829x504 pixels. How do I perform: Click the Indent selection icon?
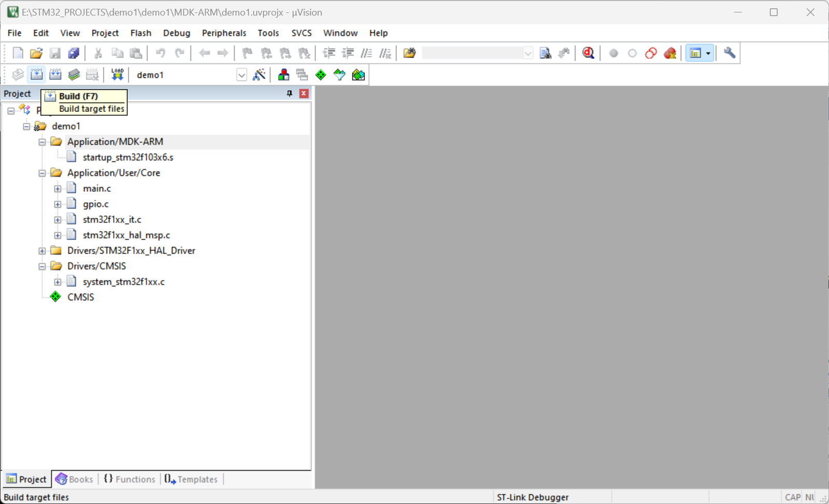point(329,53)
